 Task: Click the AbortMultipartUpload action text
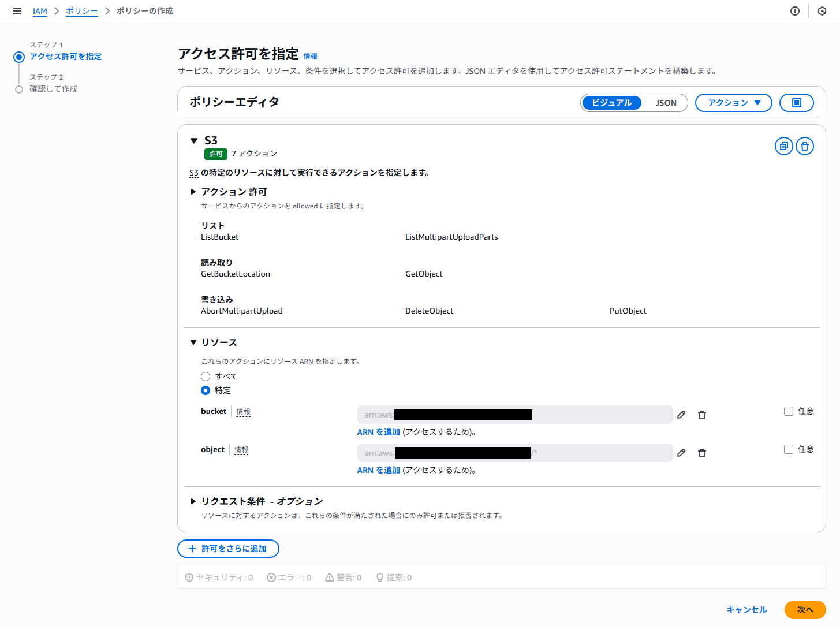tap(242, 311)
